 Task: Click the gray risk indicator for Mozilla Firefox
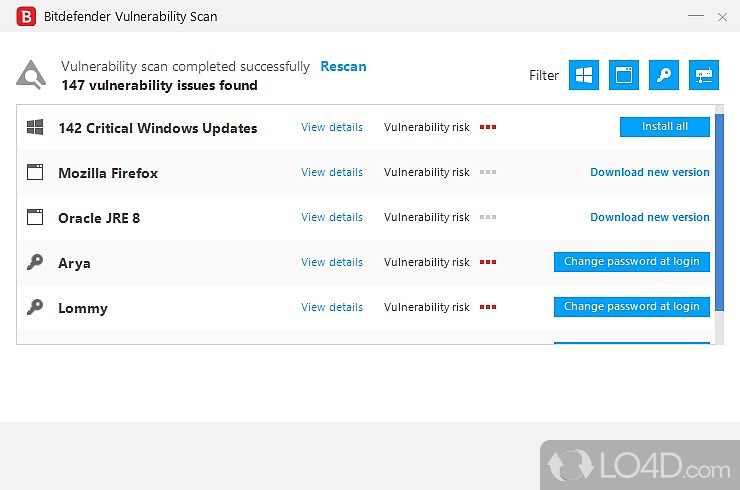pos(488,172)
